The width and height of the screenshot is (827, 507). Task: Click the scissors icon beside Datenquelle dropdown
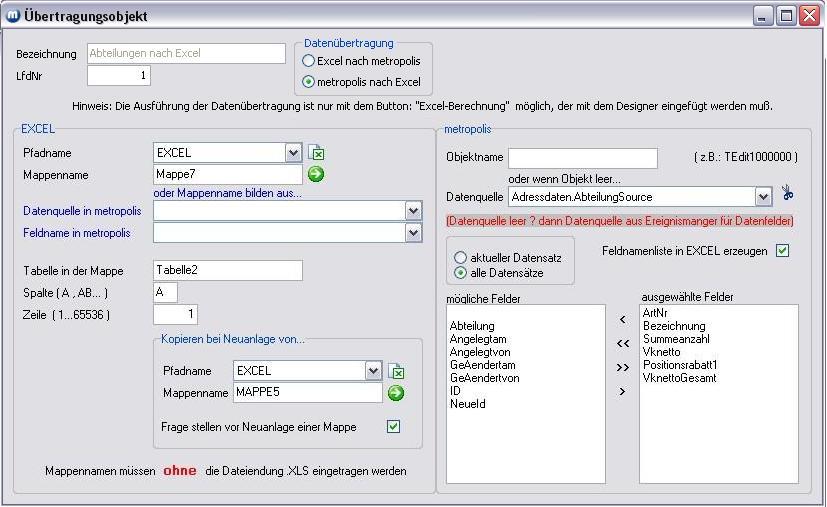click(787, 196)
